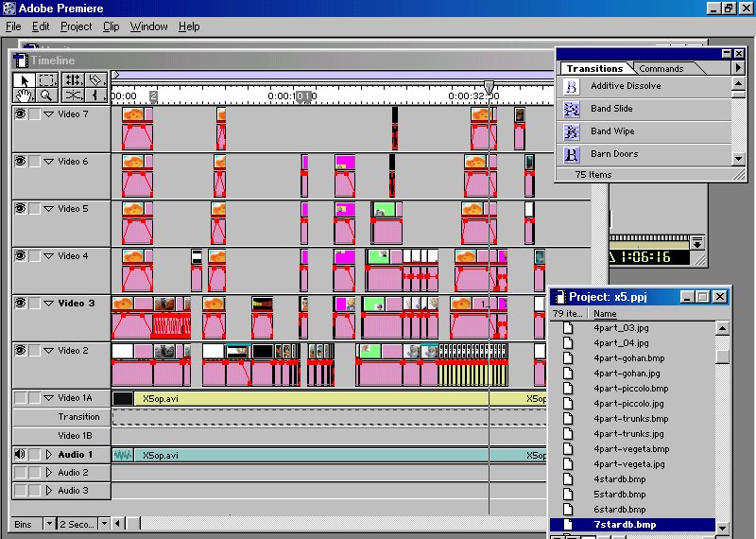The height and width of the screenshot is (539, 756).
Task: Open the Clip menu
Action: [x=111, y=26]
